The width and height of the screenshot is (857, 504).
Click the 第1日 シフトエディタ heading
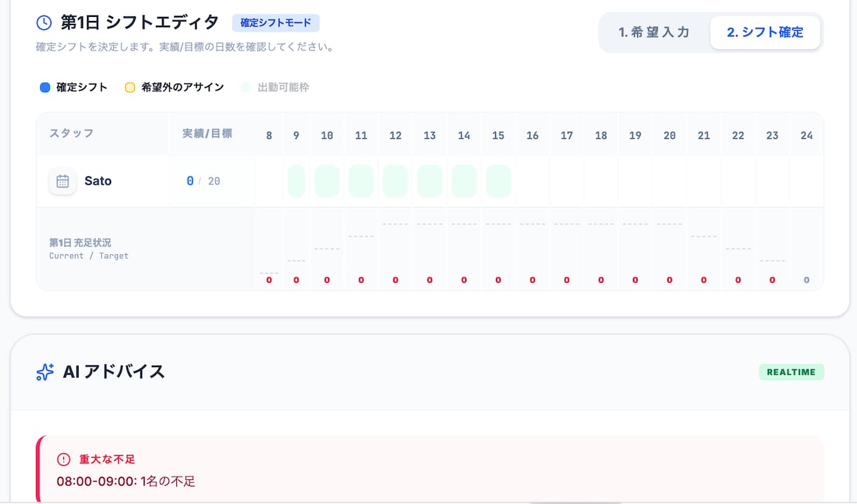(x=140, y=22)
